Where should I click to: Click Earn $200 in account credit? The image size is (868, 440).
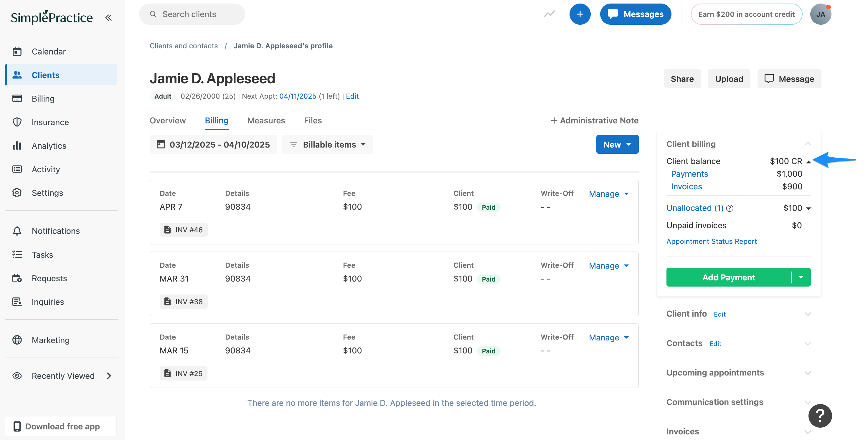746,14
